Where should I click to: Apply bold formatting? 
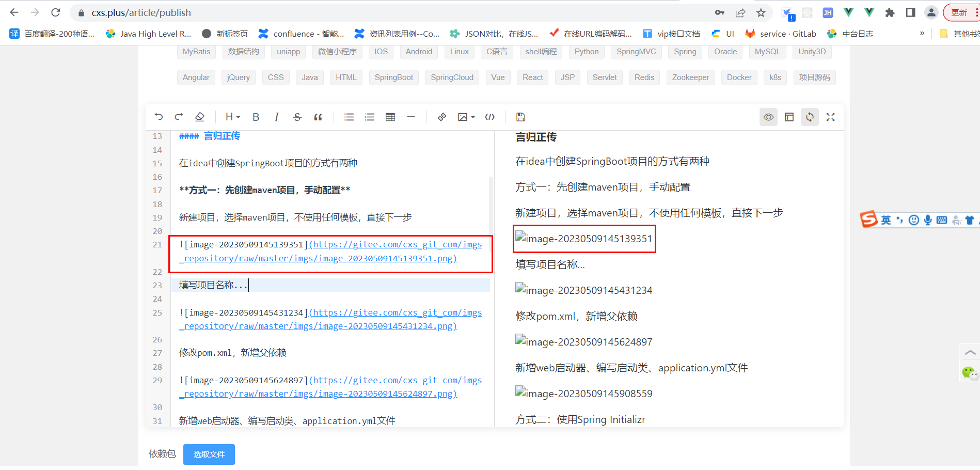(x=256, y=117)
